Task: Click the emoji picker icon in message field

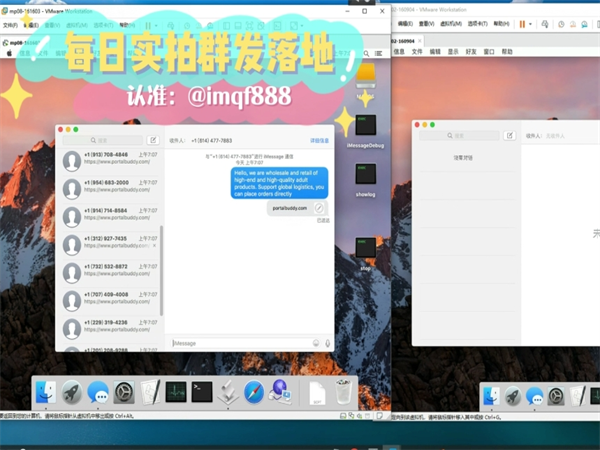Action: (316, 343)
